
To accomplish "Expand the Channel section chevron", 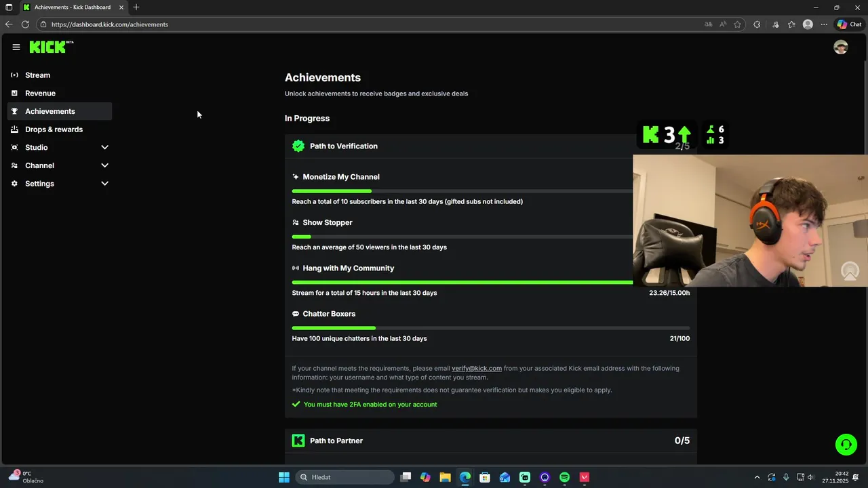I will [104, 165].
